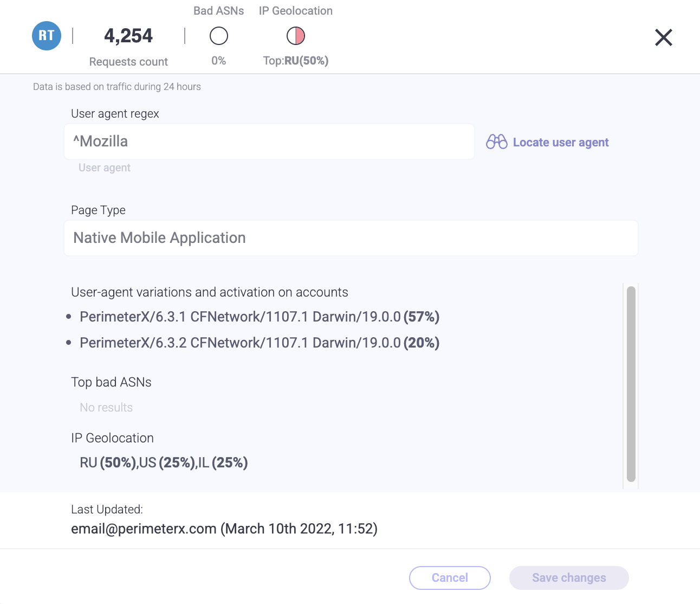Click the Bad ASNs header label
Screen dimensions: 700x604
point(219,11)
